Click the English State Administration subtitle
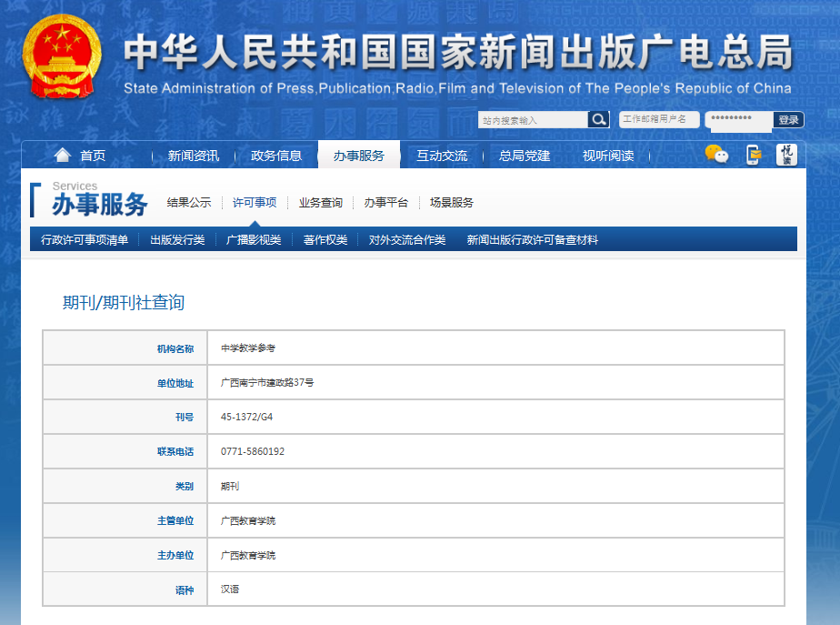This screenshot has height=625, width=840. pos(457,88)
